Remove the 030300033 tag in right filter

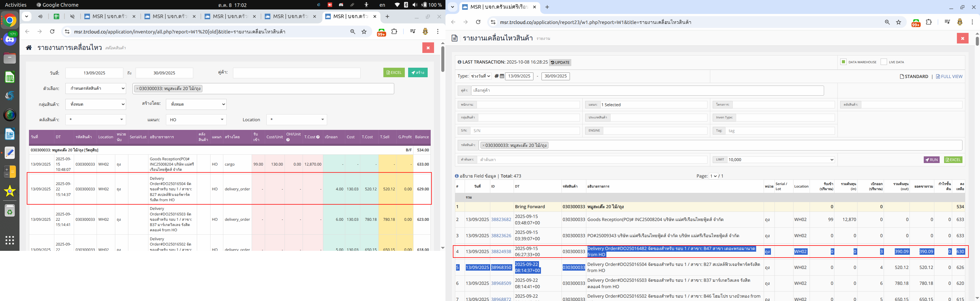[484, 145]
